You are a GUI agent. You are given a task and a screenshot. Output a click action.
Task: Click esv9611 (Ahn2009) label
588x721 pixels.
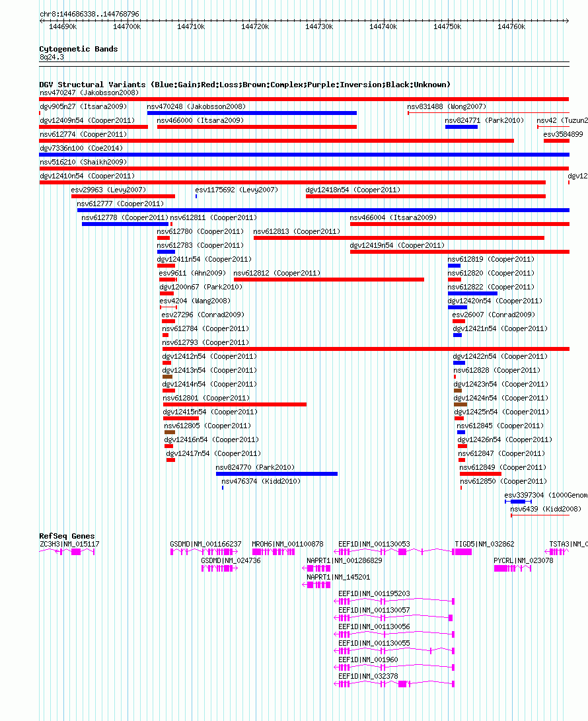pos(192,273)
